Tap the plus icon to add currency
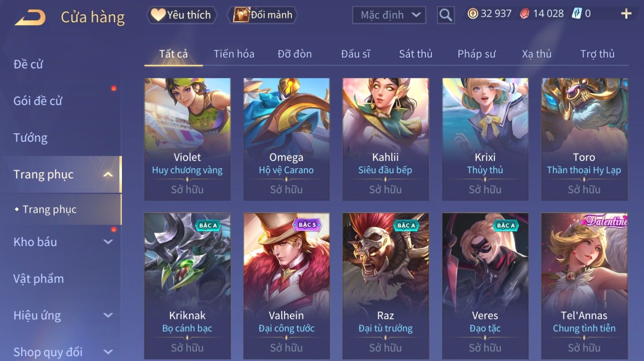Screen dimensions: 644x361 pos(626,14)
